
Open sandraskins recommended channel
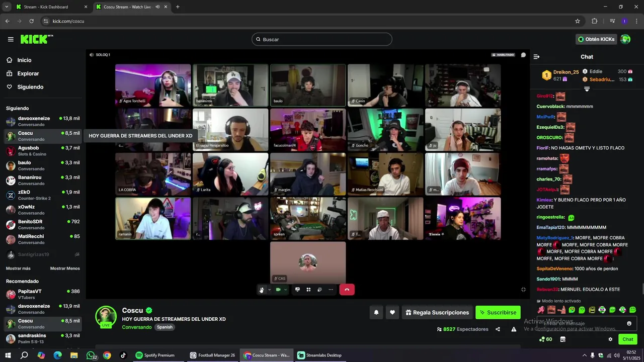pos(43,338)
